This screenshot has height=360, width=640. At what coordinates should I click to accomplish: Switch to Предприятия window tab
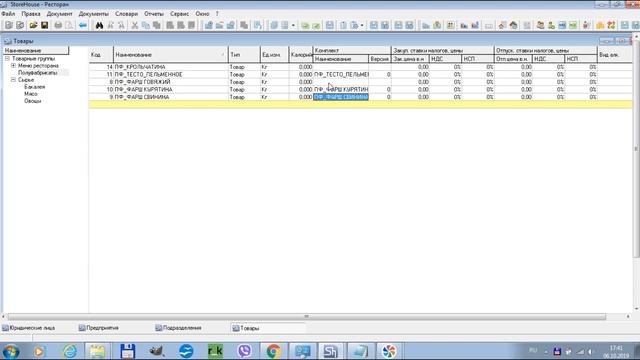[99, 328]
